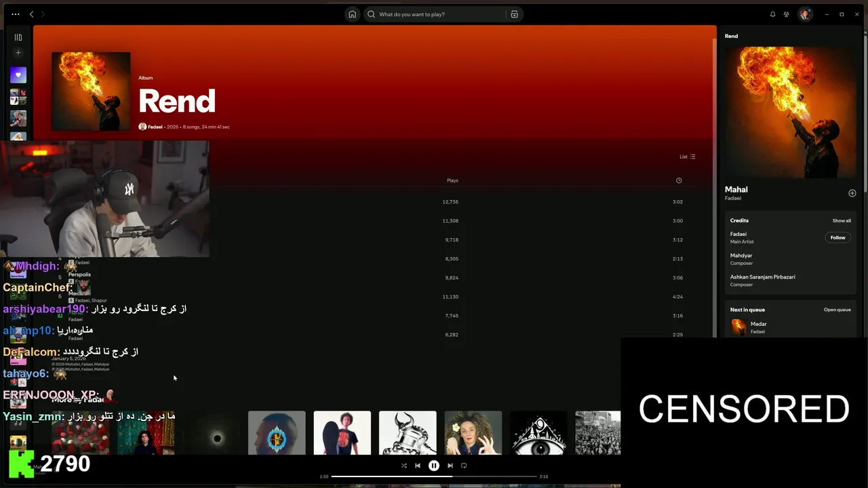Viewport: 868px width, 488px height.
Task: Click the Plays column header
Action: click(452, 180)
